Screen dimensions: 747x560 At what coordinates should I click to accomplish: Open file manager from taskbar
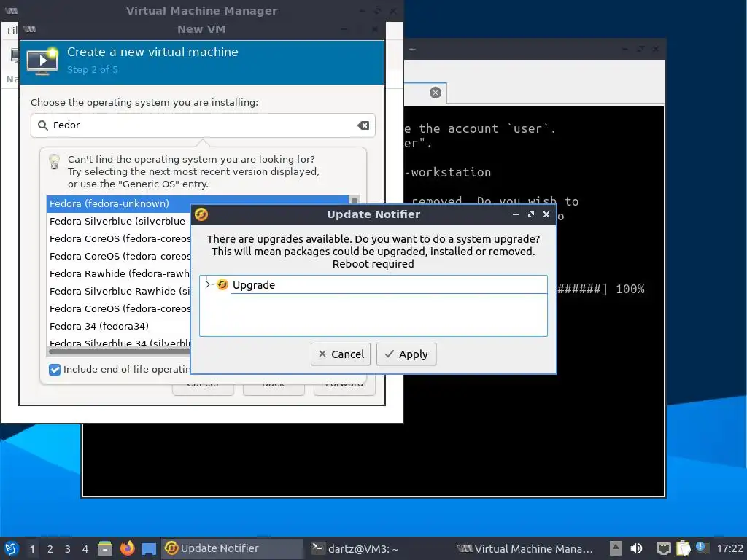105,548
